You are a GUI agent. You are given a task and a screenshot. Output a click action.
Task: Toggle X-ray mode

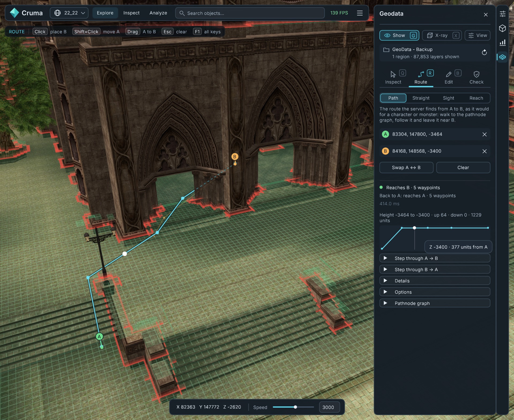pos(442,35)
